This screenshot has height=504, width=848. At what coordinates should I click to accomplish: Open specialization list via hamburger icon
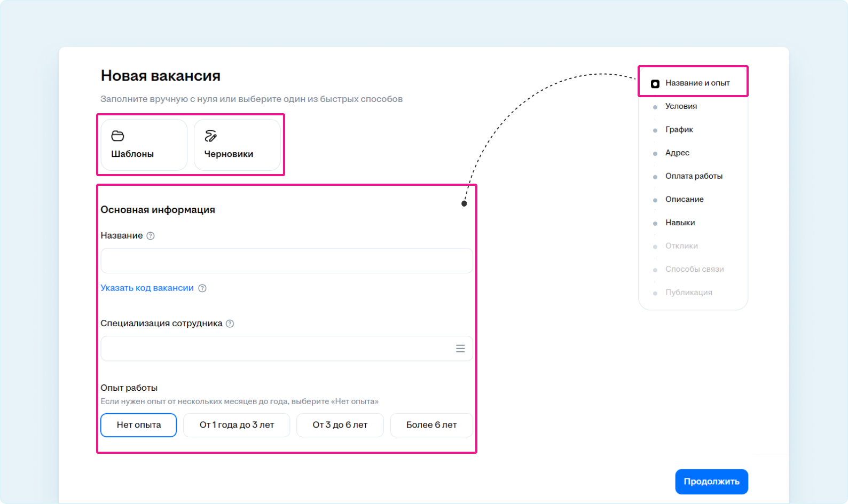coord(460,349)
